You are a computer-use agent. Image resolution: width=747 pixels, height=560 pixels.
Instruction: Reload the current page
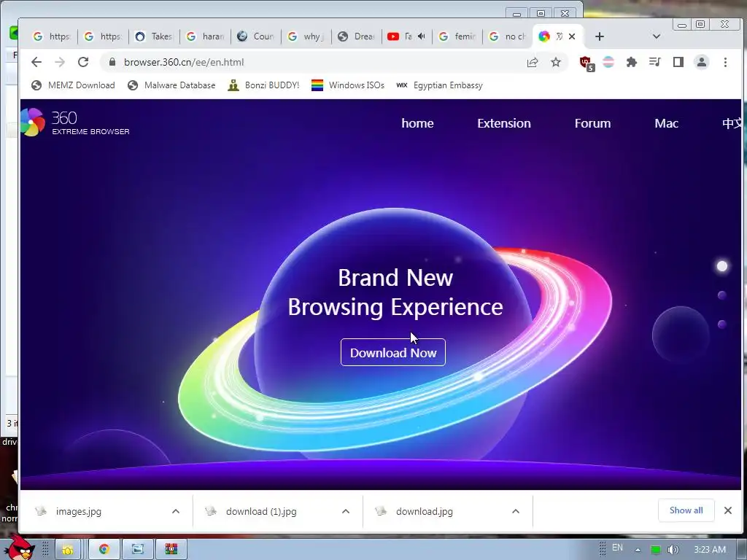pyautogui.click(x=83, y=62)
